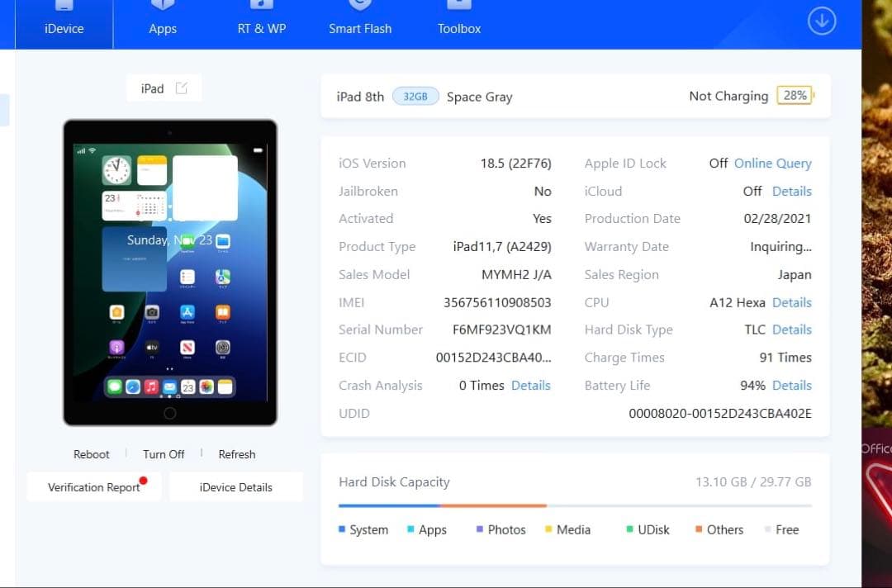Open the Verification Report
This screenshot has width=892, height=588.
click(94, 487)
